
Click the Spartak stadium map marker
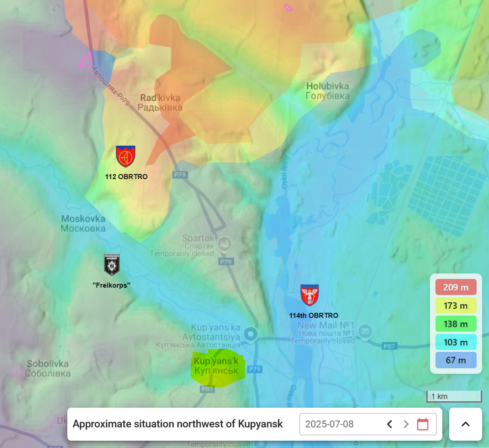pos(224,244)
